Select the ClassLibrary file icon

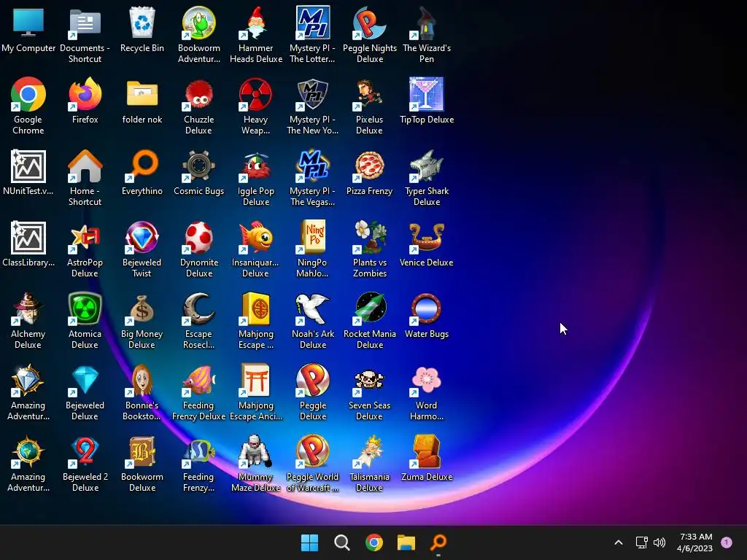pyautogui.click(x=28, y=238)
